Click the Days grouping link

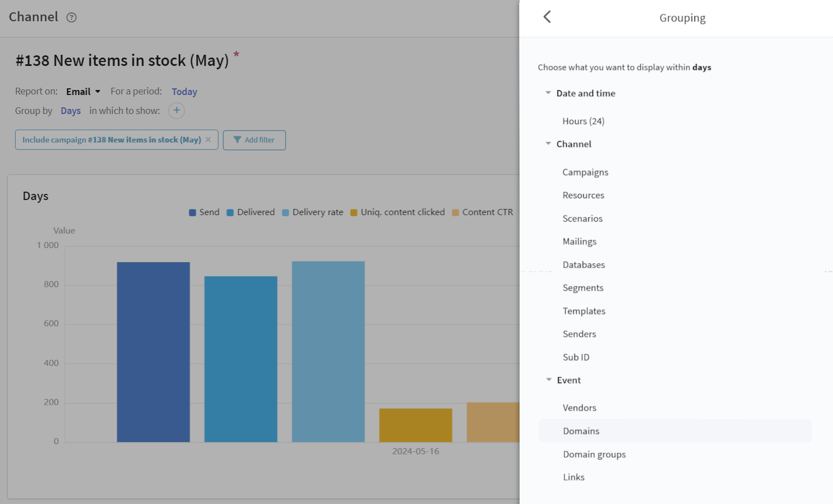[70, 111]
